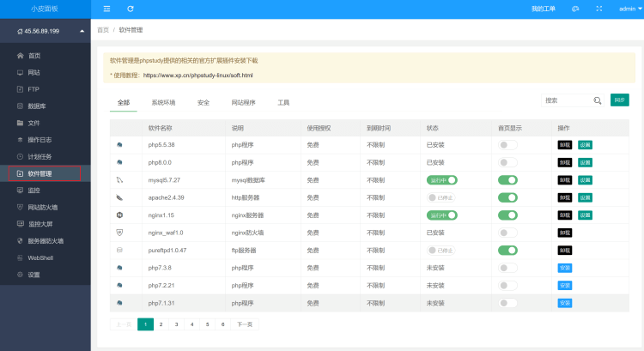Click the 计划任务 clock icon in sidebar
This screenshot has width=644, height=351.
20,156
